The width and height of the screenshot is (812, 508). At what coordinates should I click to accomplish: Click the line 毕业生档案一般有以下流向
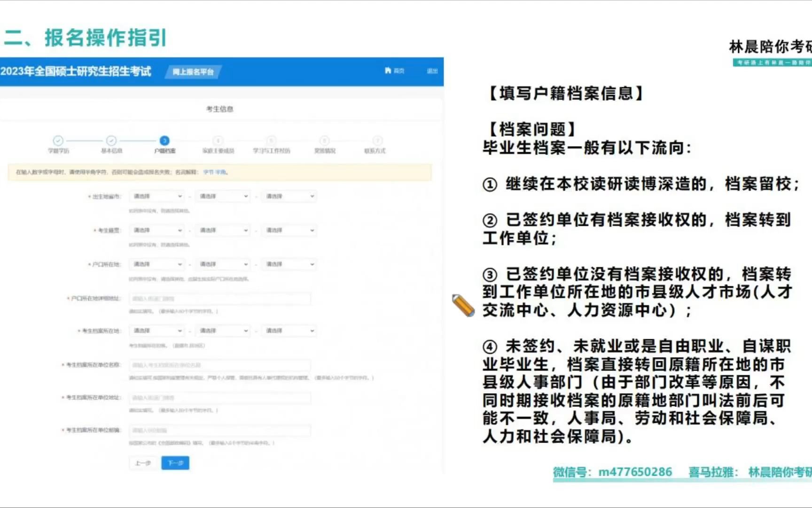point(587,148)
